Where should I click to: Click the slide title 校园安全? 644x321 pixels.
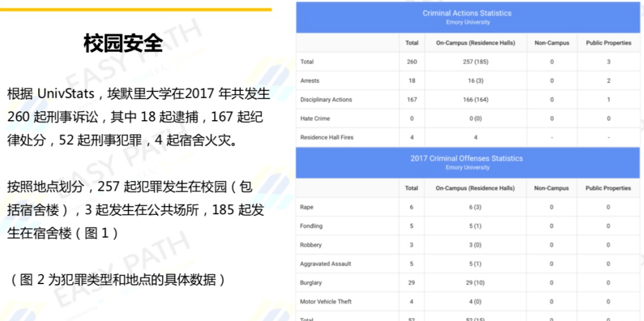[123, 44]
